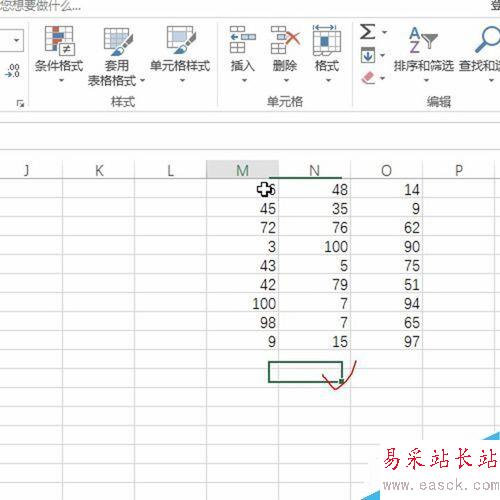This screenshot has width=500, height=500.
Task: Click the AutoSum sigma icon
Action: [368, 32]
